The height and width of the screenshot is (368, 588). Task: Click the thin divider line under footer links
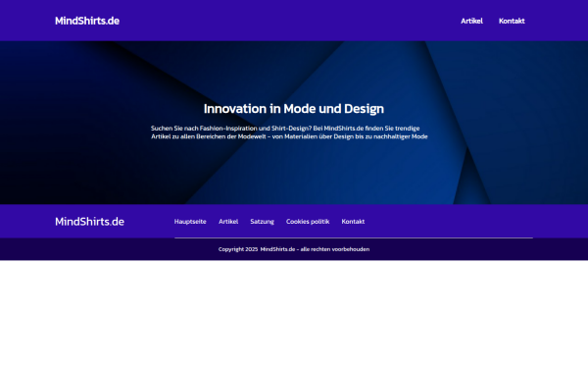tap(354, 237)
